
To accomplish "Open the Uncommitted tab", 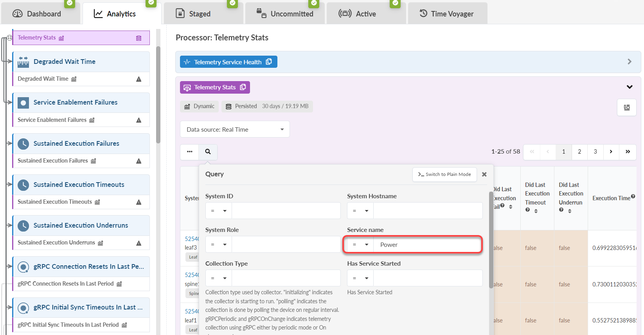I will pos(285,14).
